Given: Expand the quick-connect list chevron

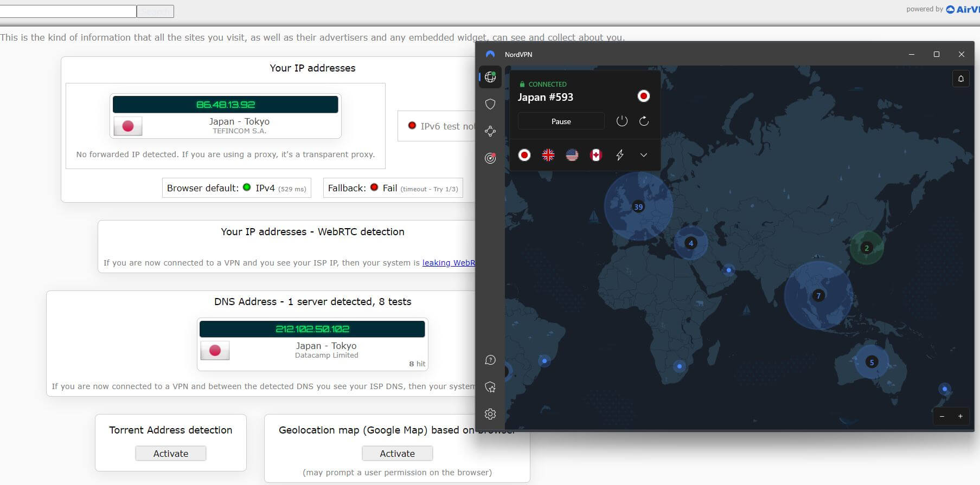Looking at the screenshot, I should pos(644,155).
